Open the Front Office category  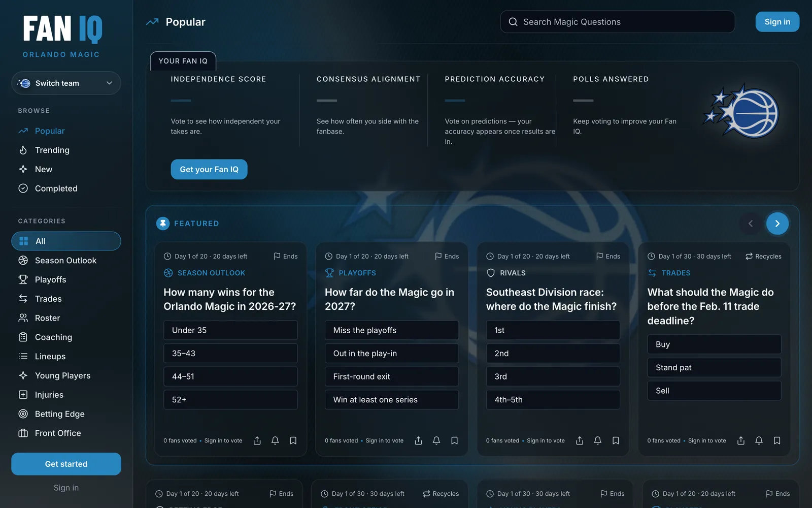[66, 433]
